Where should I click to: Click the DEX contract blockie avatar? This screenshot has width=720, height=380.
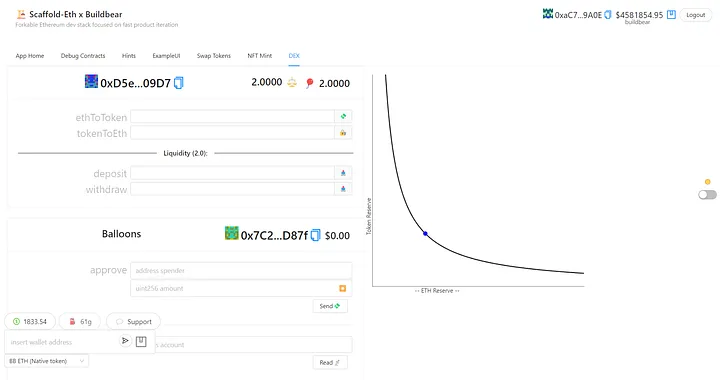pyautogui.click(x=91, y=82)
